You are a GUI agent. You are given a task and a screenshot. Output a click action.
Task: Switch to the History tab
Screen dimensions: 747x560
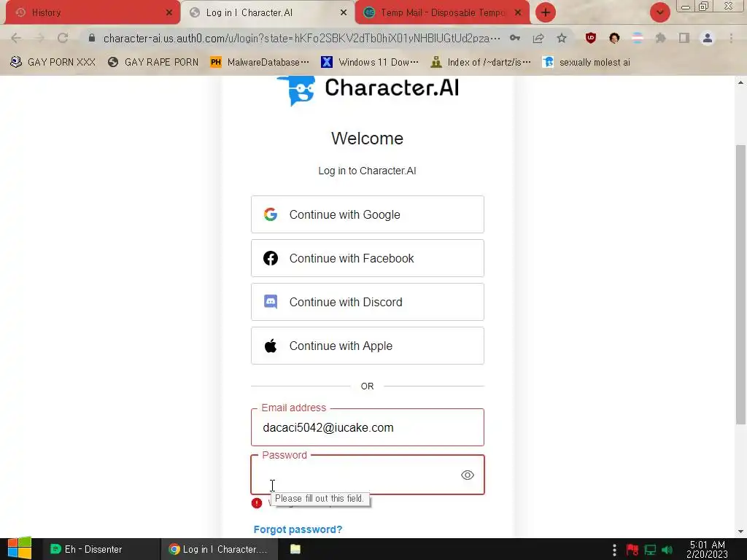pyautogui.click(x=93, y=13)
